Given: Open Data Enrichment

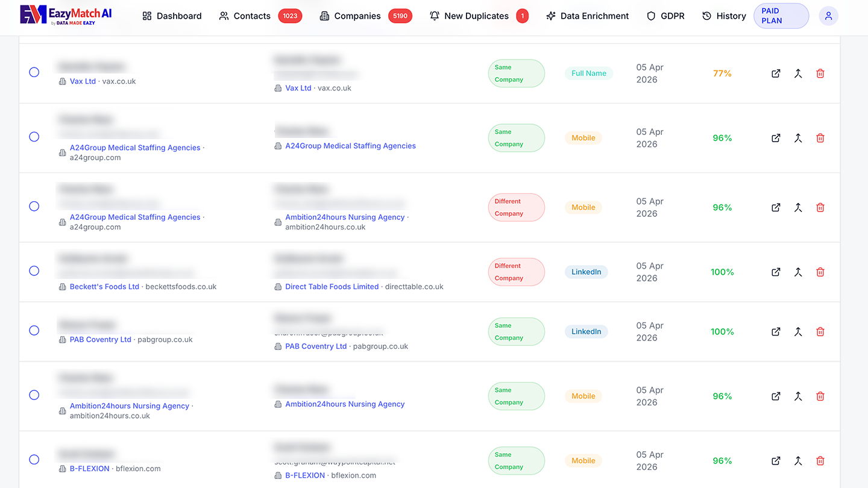Looking at the screenshot, I should click(587, 16).
